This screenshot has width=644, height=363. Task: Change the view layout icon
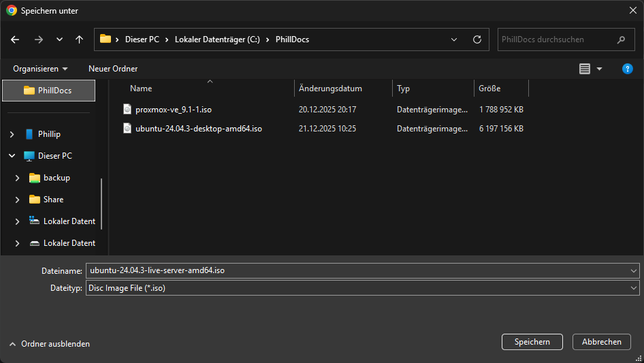pyautogui.click(x=585, y=69)
